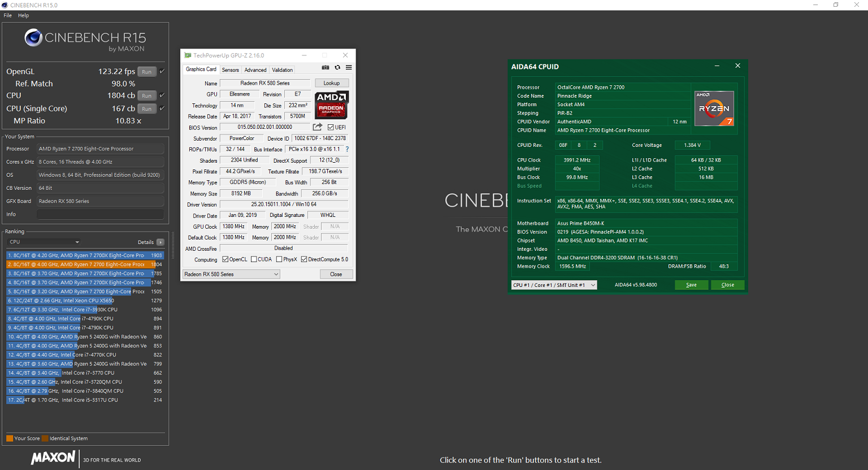Click the Identical System legend square

(x=45, y=438)
